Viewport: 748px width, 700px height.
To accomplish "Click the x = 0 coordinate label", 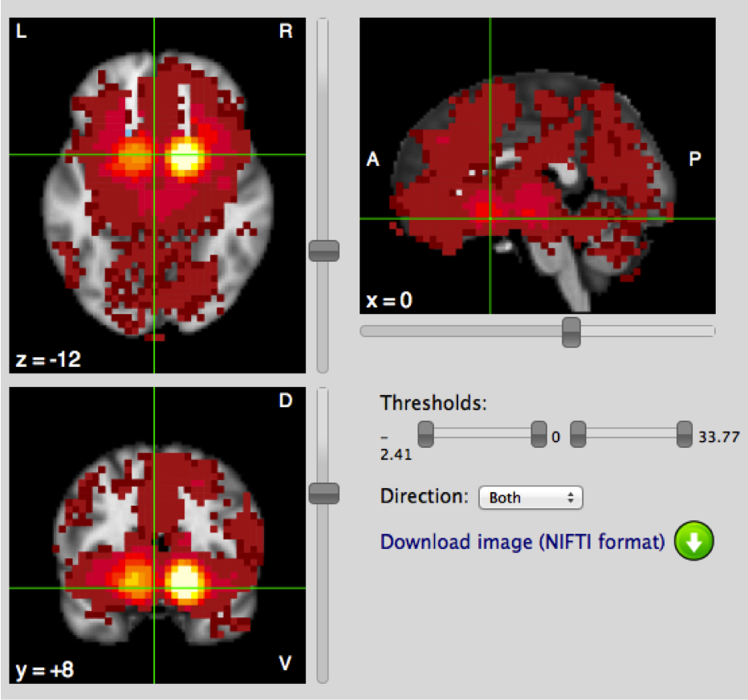I will (389, 300).
